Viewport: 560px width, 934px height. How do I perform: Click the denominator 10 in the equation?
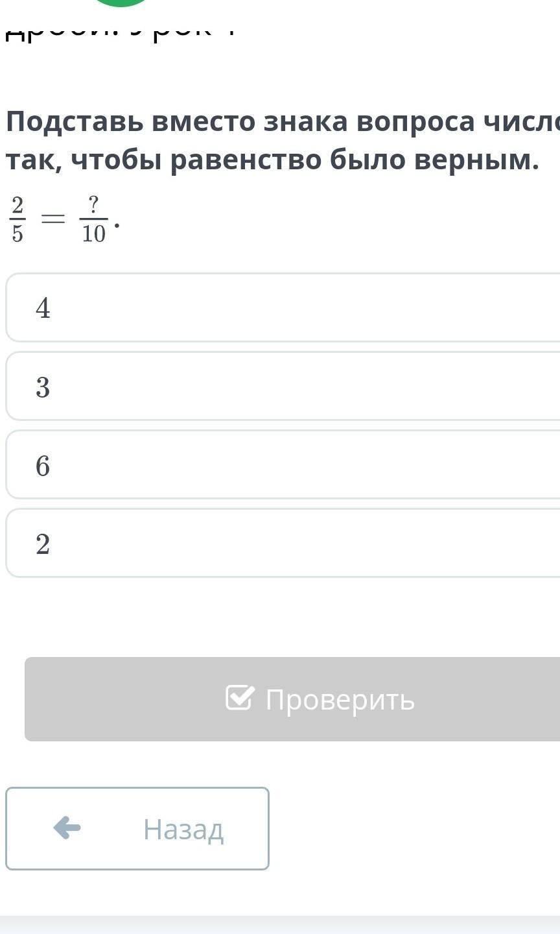click(94, 233)
